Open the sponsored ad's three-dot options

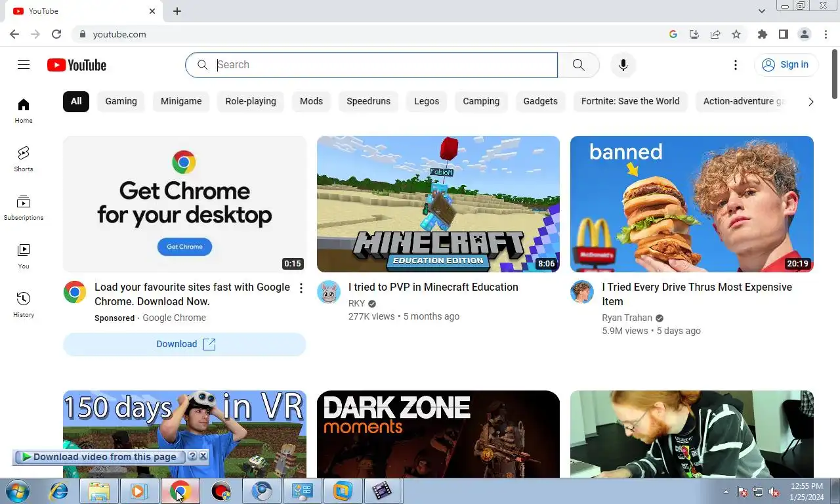click(301, 288)
